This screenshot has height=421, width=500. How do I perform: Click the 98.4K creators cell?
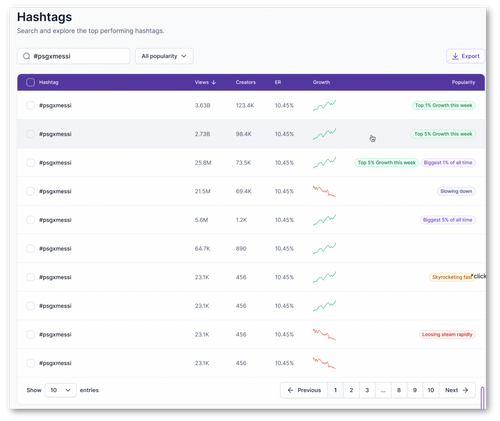tap(244, 134)
